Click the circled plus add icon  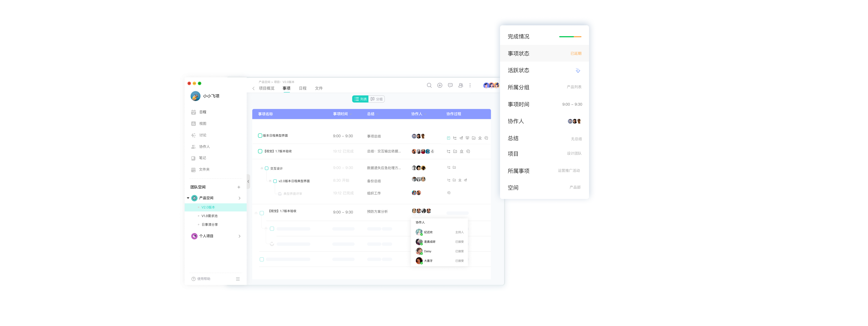tap(440, 85)
